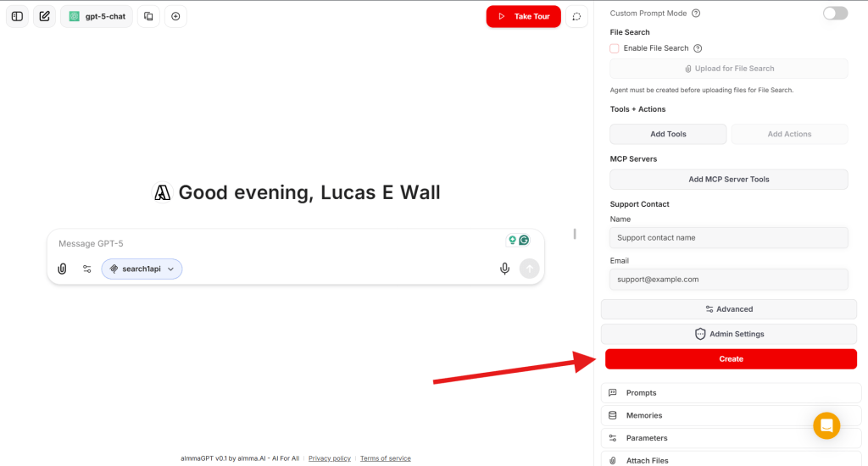Open the Privacy policy link
The image size is (868, 466).
tap(329, 458)
